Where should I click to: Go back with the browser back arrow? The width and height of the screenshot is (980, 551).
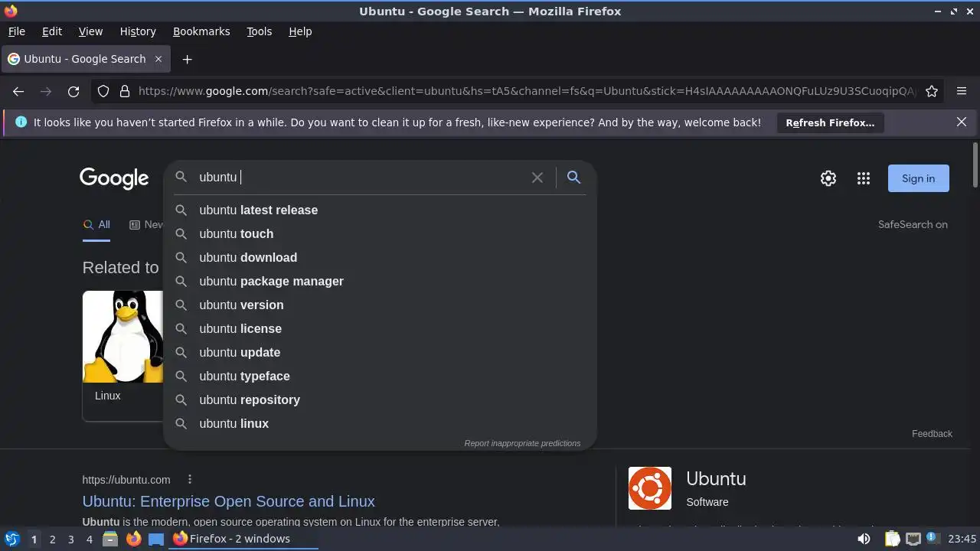(18, 91)
